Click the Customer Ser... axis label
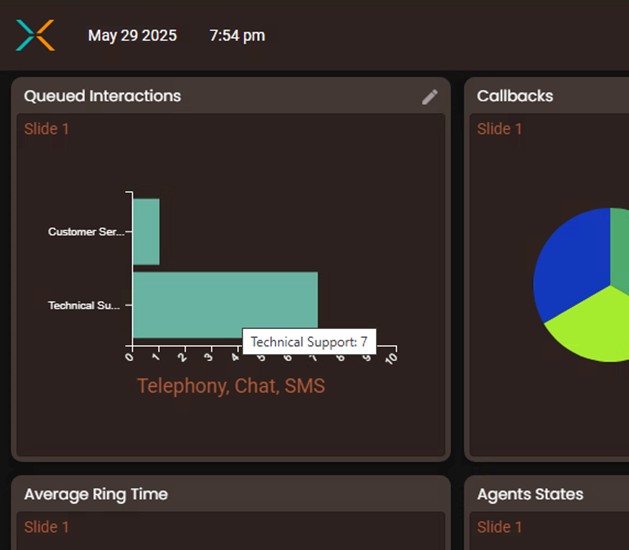Image resolution: width=629 pixels, height=550 pixels. (86, 232)
